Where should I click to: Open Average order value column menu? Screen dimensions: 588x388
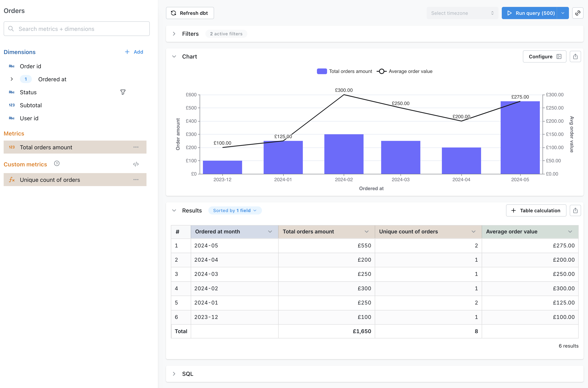(570, 232)
